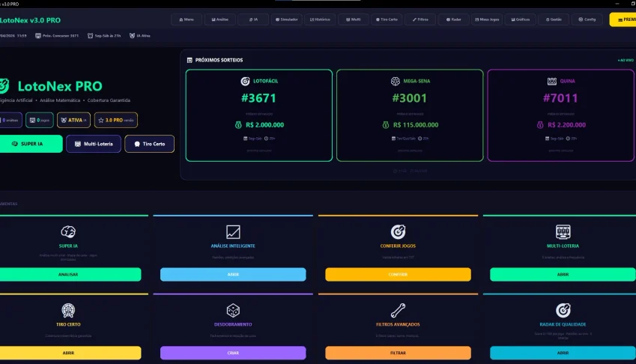Click the Tiro Certo hero button
The height and width of the screenshot is (364, 636).
point(150,144)
